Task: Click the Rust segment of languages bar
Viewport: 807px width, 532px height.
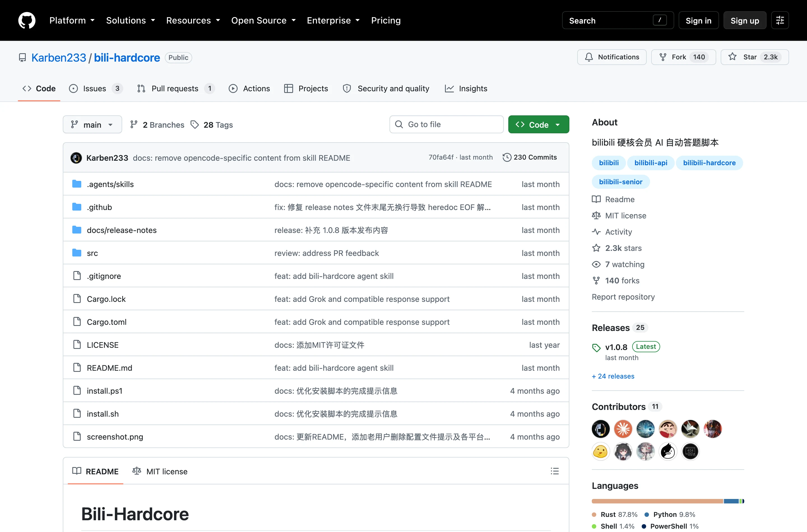Action: (657, 501)
